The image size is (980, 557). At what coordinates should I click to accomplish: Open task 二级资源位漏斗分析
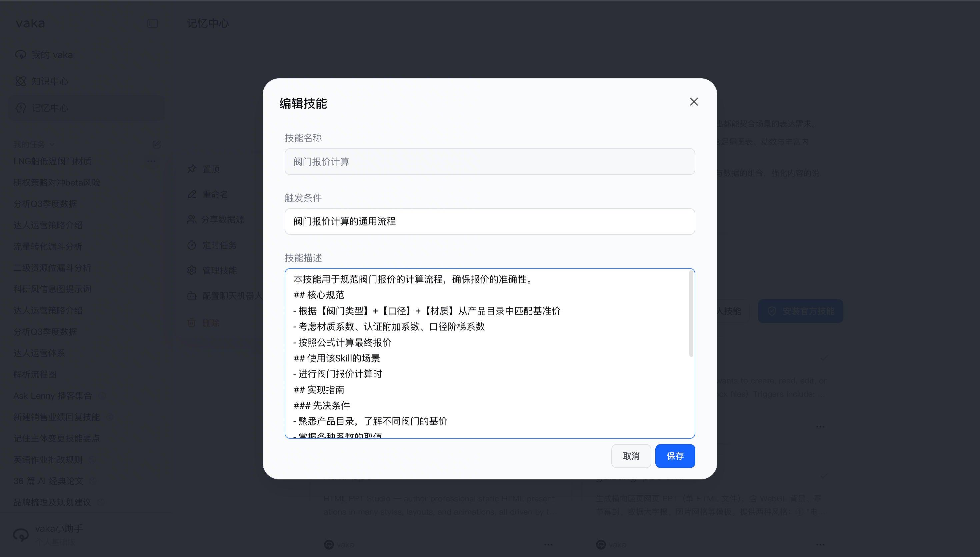52,268
